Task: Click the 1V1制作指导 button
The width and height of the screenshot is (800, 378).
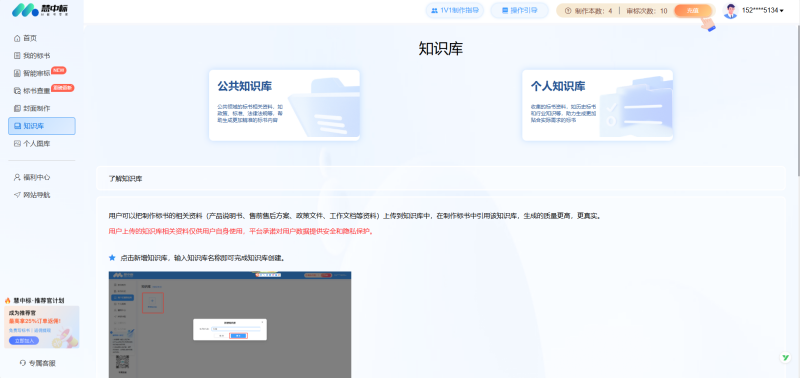Action: [455, 10]
